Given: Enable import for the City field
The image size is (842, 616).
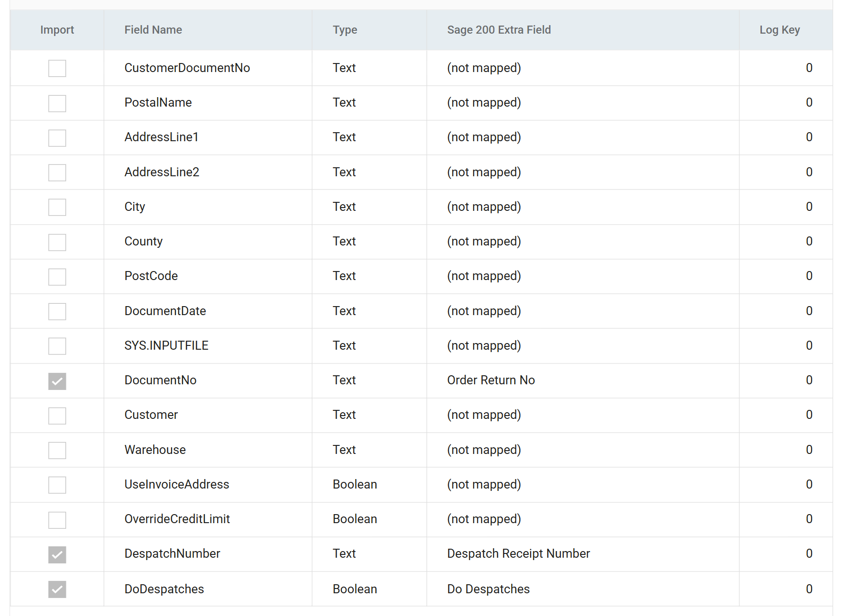Looking at the screenshot, I should [x=57, y=207].
